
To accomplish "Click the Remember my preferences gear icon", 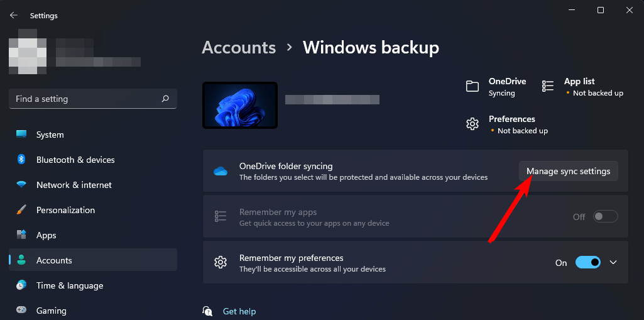I will pos(221,262).
